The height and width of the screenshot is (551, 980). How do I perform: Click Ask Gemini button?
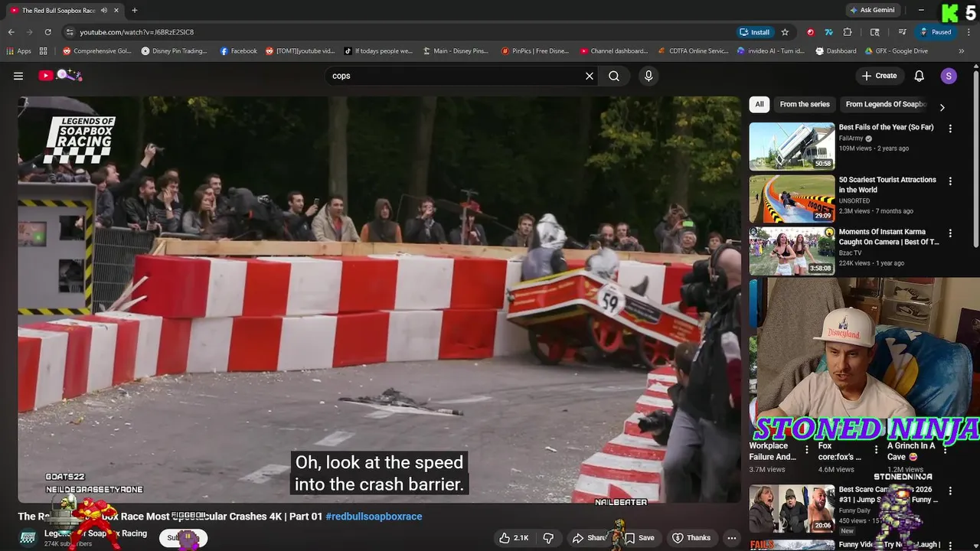coord(872,10)
